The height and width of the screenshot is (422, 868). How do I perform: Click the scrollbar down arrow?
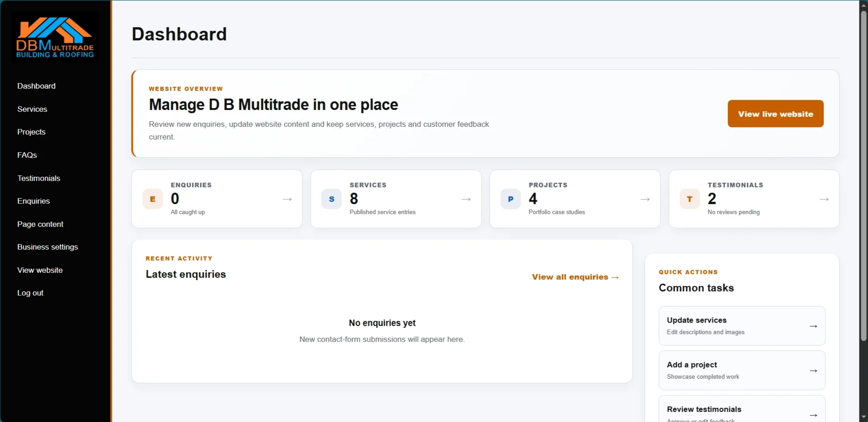click(x=863, y=417)
